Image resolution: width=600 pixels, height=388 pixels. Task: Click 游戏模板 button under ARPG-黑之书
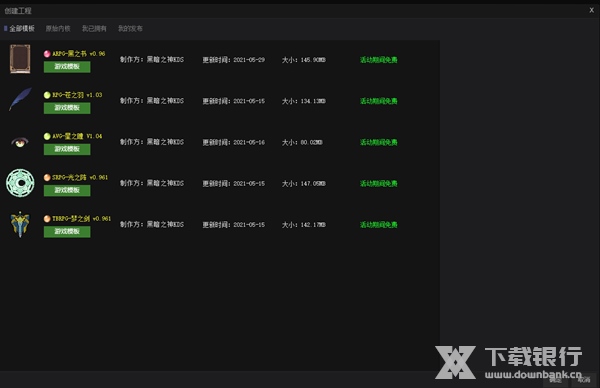(x=67, y=67)
